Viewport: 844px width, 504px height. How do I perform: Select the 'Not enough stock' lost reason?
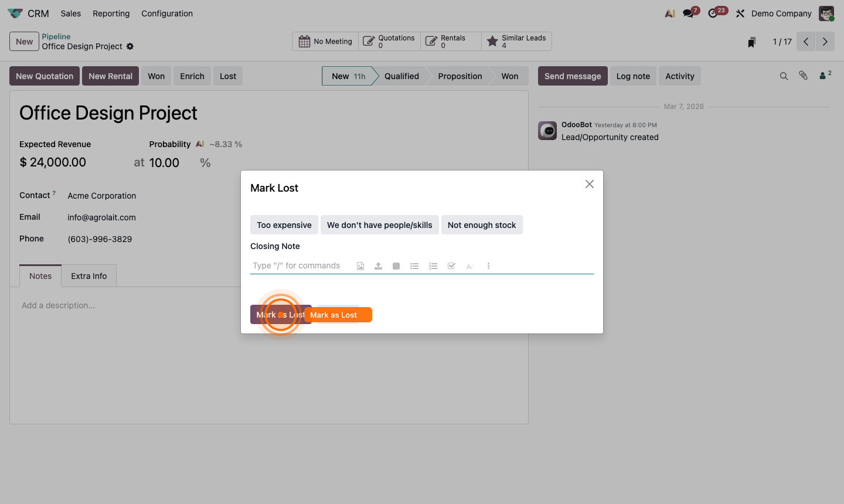482,224
